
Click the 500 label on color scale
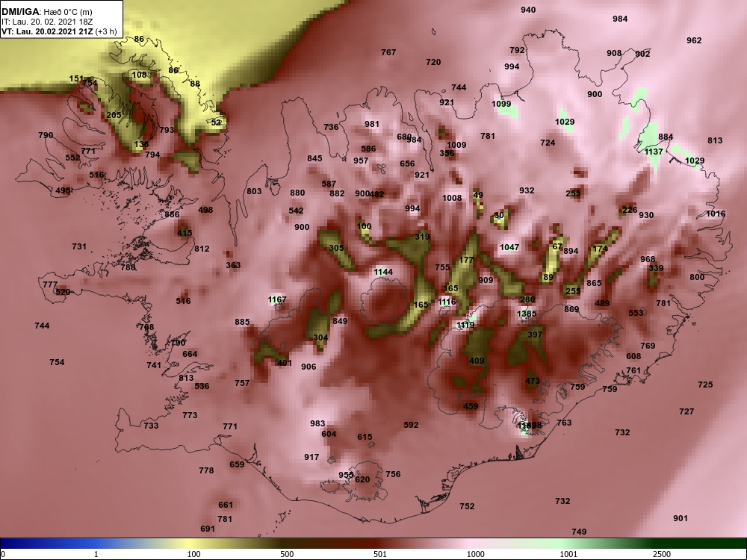pyautogui.click(x=287, y=554)
